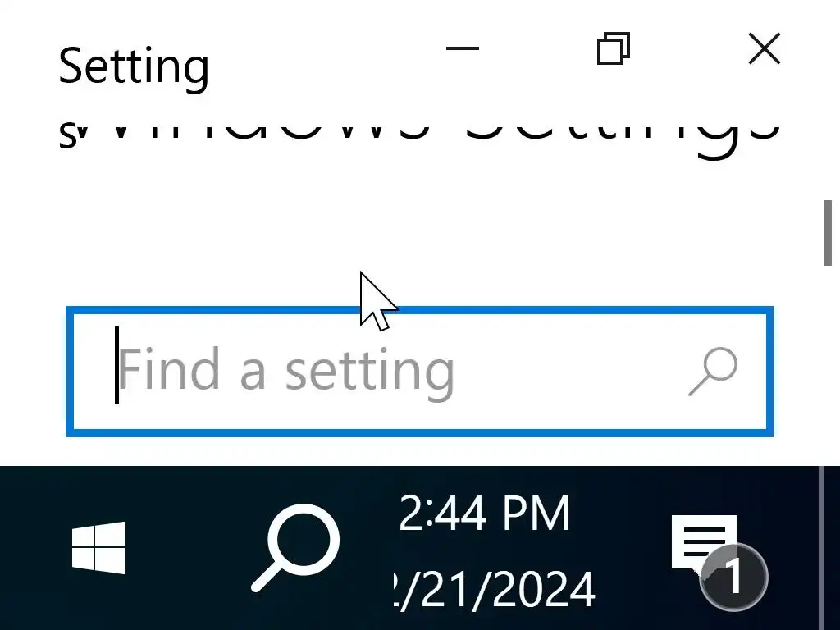Click the Settings title bar text
This screenshot has width=840, height=630.
(x=134, y=67)
